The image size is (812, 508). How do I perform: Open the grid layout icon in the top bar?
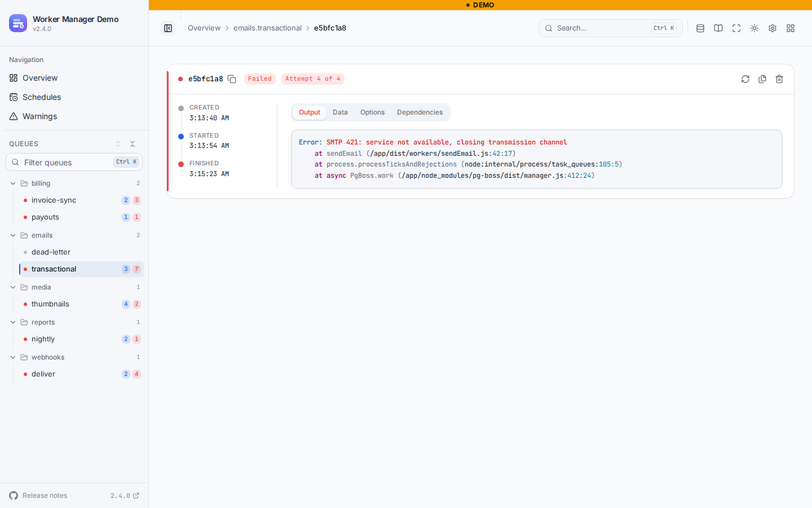[x=791, y=28]
